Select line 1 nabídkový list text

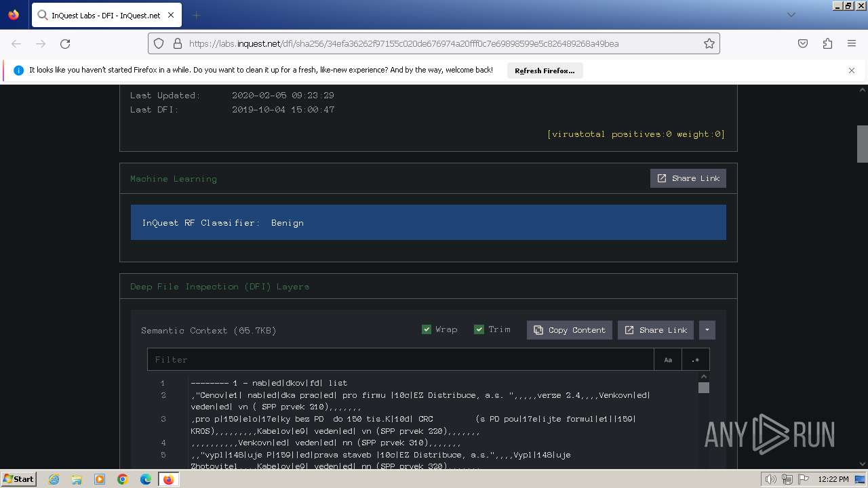(x=269, y=383)
